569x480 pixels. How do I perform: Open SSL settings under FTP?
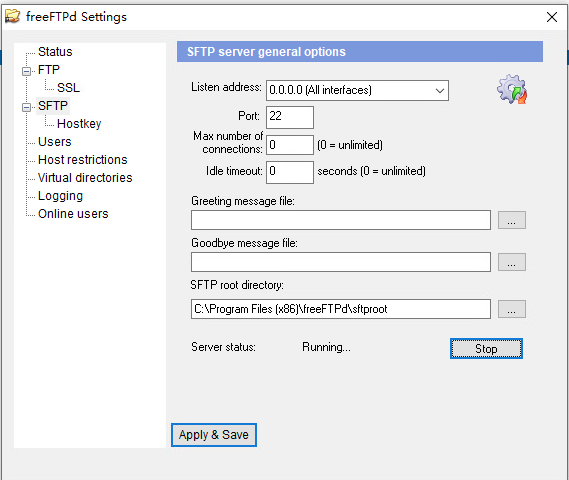coord(68,88)
